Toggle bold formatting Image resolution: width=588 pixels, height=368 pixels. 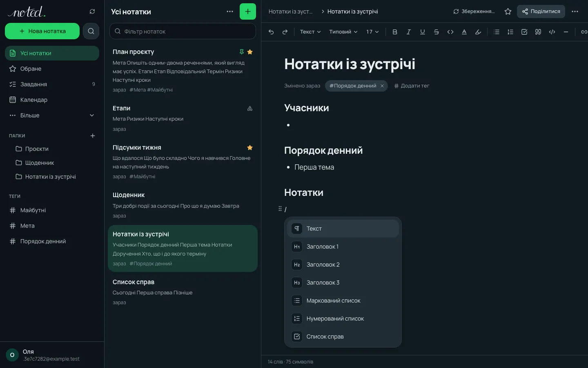click(x=395, y=32)
